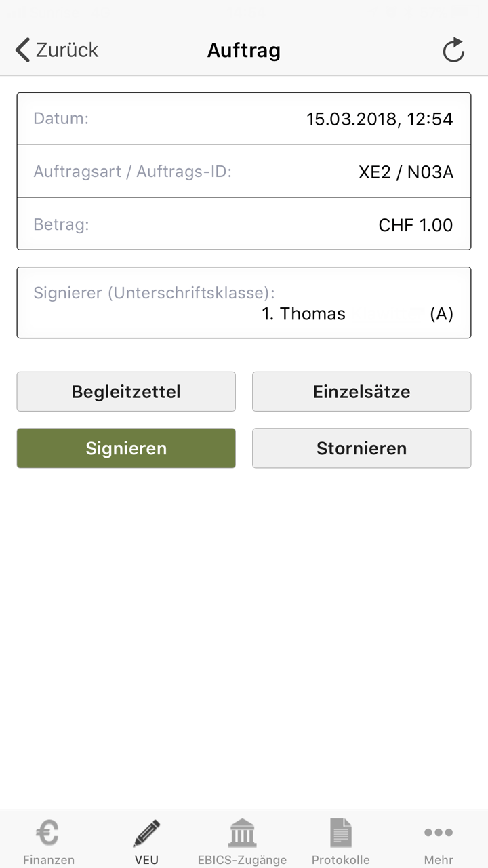Switch to the Finanzen tab label

pyautogui.click(x=49, y=860)
